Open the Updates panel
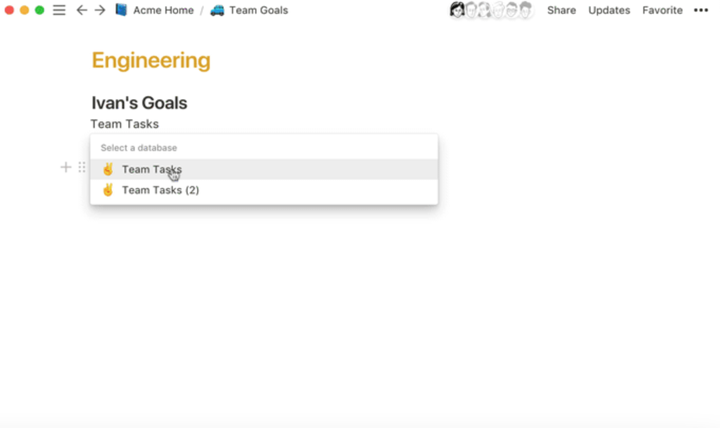Screen dimensions: 720x428 [x=609, y=10]
